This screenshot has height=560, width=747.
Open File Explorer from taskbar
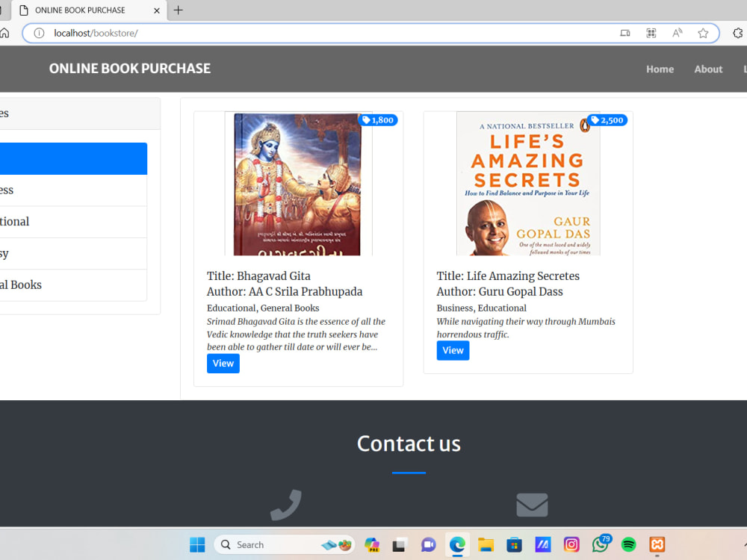[x=486, y=545]
